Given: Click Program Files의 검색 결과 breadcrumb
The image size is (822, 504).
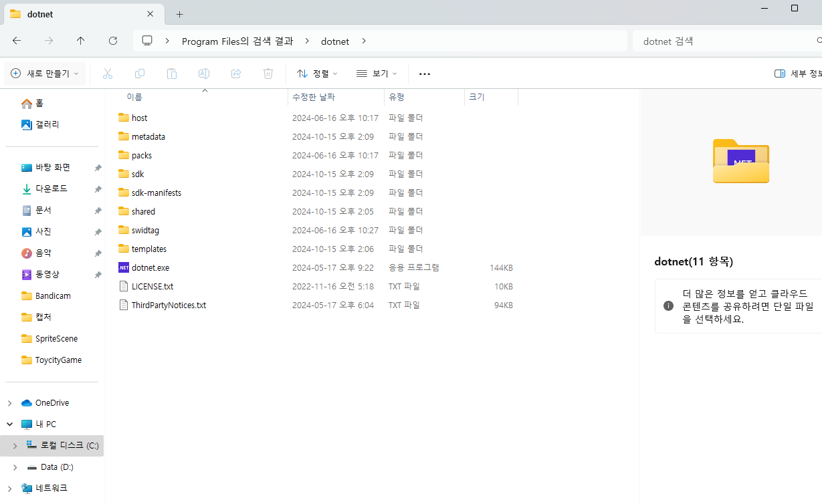Looking at the screenshot, I should point(237,41).
